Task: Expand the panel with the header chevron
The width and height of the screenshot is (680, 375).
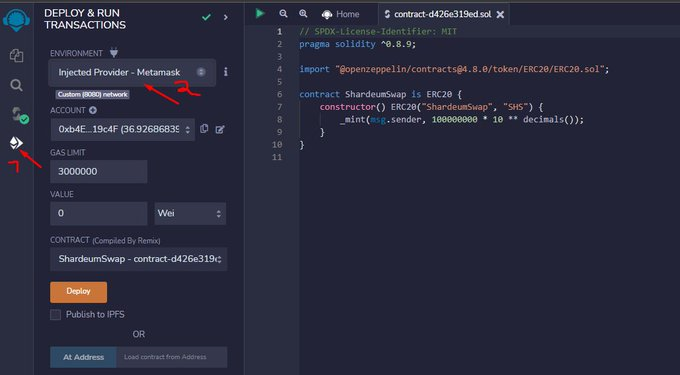Action: pyautogui.click(x=226, y=17)
